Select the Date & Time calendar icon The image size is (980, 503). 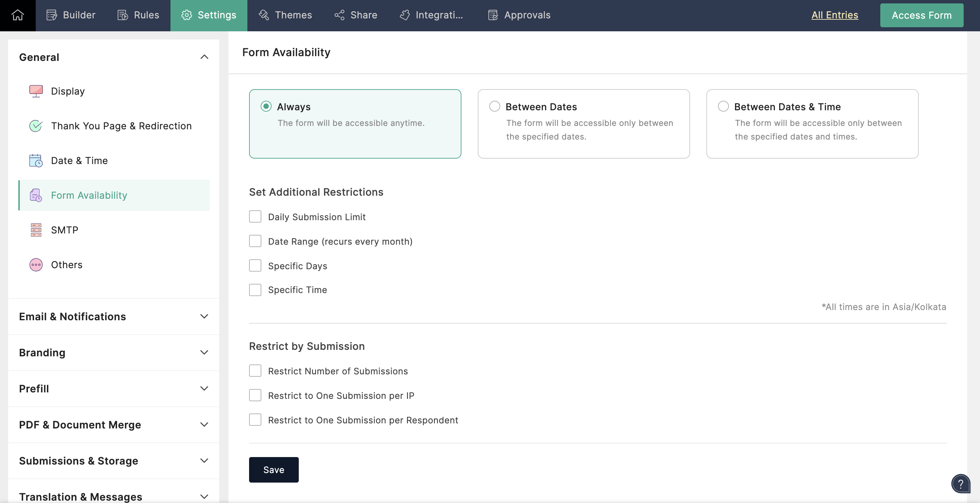(x=36, y=161)
